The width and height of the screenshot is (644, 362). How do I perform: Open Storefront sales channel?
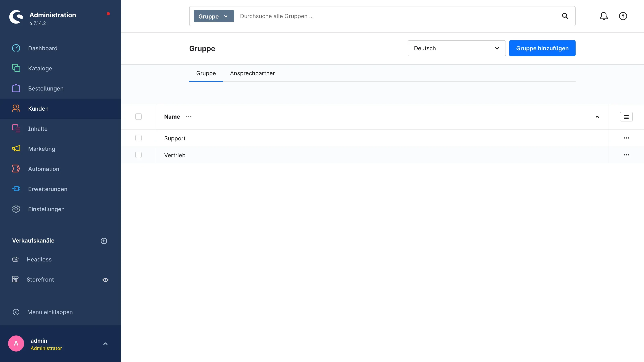pos(40,280)
